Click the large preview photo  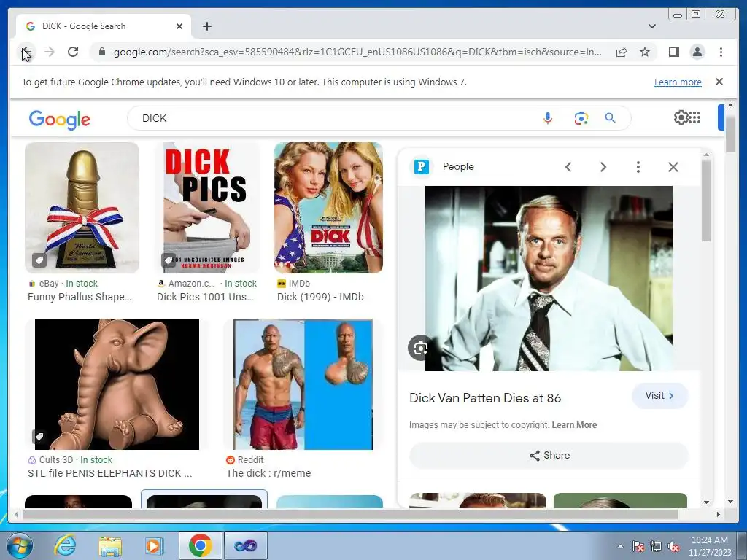(549, 279)
